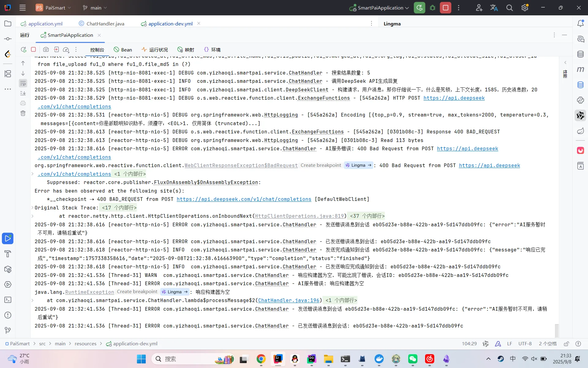Image resolution: width=588 pixels, height=368 pixels.
Task: Toggle scroll to end of console
Action: (23, 93)
